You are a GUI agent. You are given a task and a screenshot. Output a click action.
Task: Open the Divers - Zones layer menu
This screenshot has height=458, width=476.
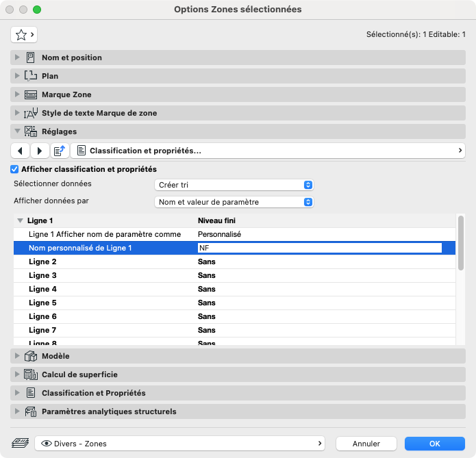179,444
